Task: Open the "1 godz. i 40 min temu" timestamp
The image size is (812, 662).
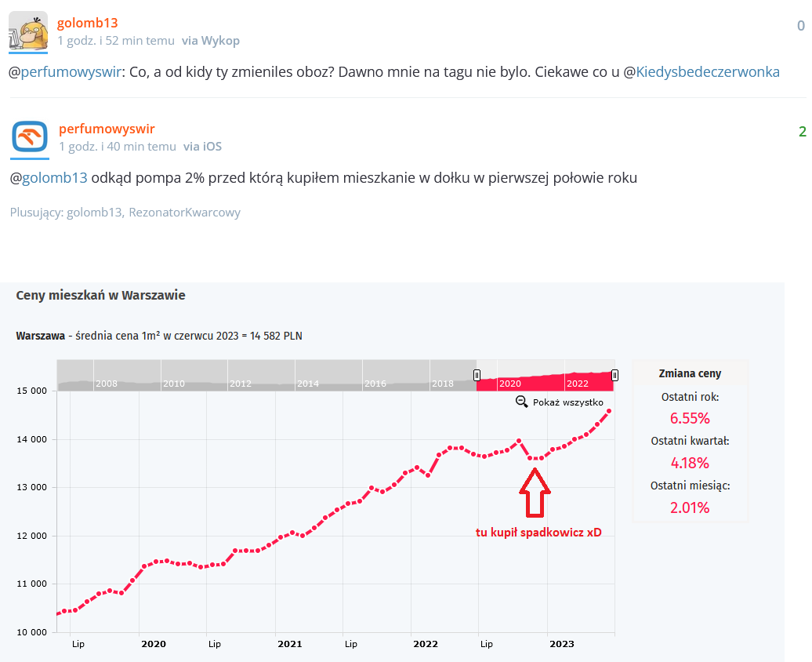Action: (x=117, y=146)
